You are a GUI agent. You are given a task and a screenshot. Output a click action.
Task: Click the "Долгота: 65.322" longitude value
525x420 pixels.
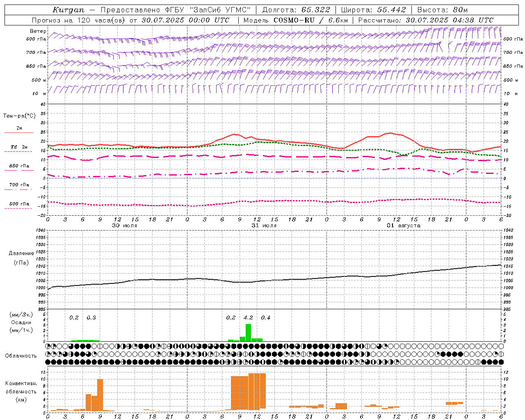(x=296, y=10)
